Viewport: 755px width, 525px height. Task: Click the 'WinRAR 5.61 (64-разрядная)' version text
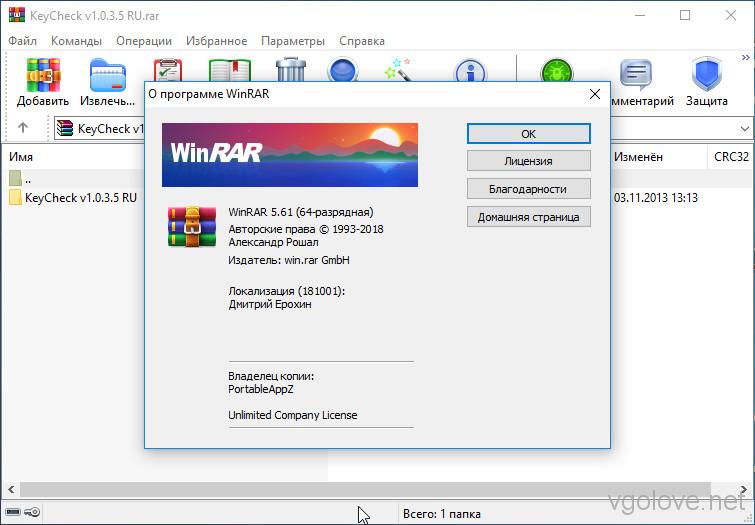(x=301, y=212)
